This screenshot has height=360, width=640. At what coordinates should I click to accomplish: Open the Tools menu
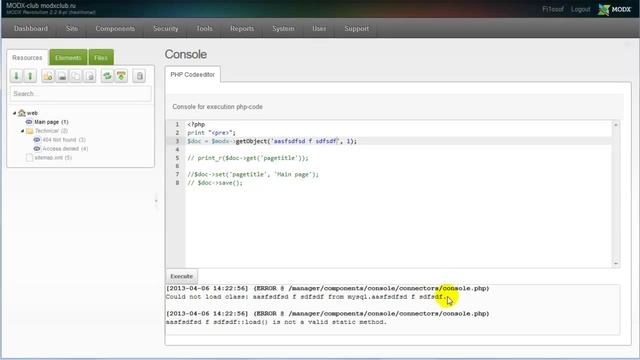point(204,29)
